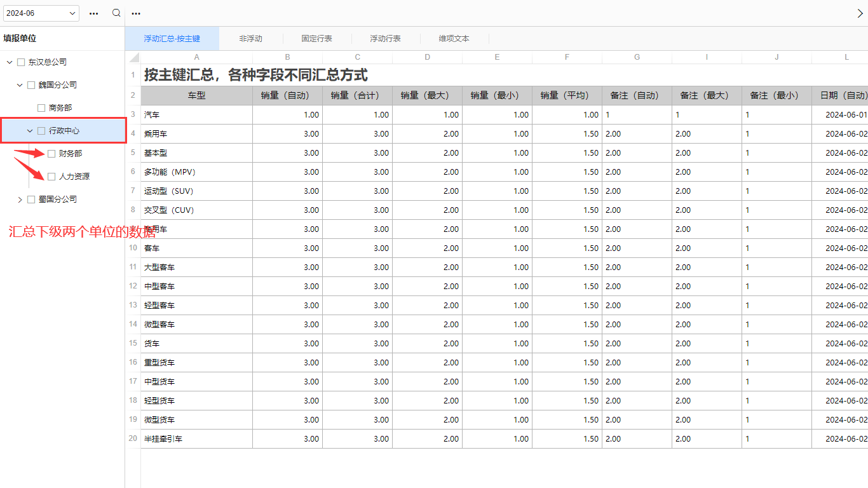Image resolution: width=868 pixels, height=488 pixels.
Task: Open the 固定行表 tab
Action: (x=316, y=39)
